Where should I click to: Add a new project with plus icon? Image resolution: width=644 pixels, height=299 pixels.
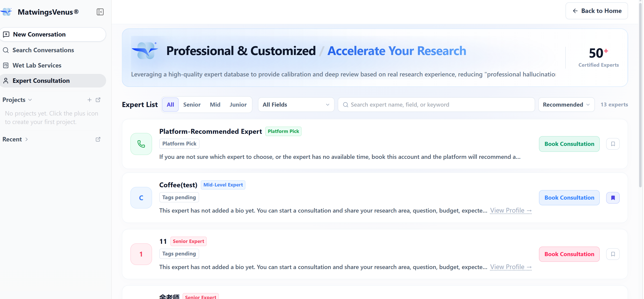pyautogui.click(x=89, y=100)
